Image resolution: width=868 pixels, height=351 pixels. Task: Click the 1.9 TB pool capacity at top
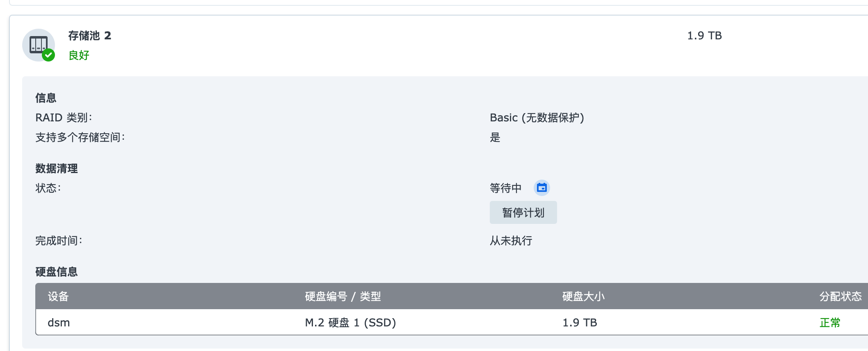coord(704,36)
